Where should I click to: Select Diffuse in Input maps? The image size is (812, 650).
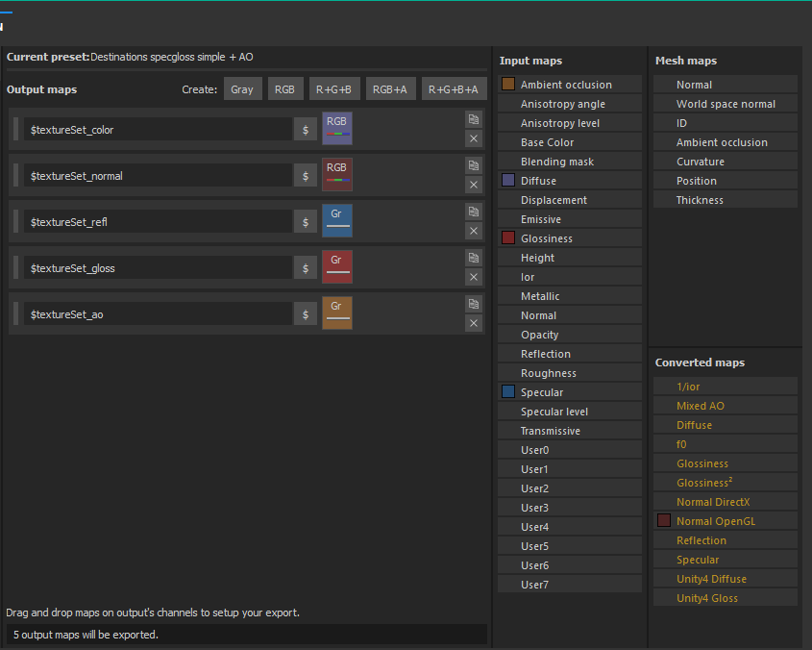pyautogui.click(x=570, y=180)
